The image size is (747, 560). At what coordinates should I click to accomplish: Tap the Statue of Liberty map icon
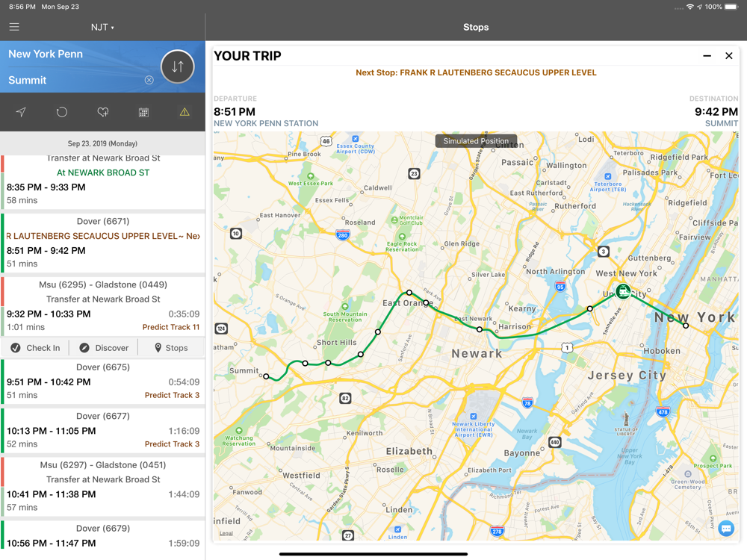point(625,420)
